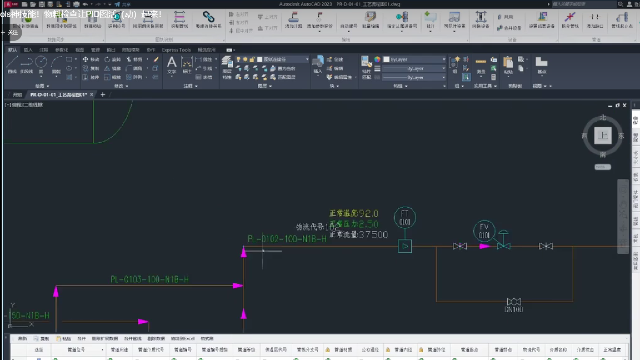Click the Array tool in Modify panel
Image resolution: width=640 pixels, height=360 pixels.
tap(134, 77)
